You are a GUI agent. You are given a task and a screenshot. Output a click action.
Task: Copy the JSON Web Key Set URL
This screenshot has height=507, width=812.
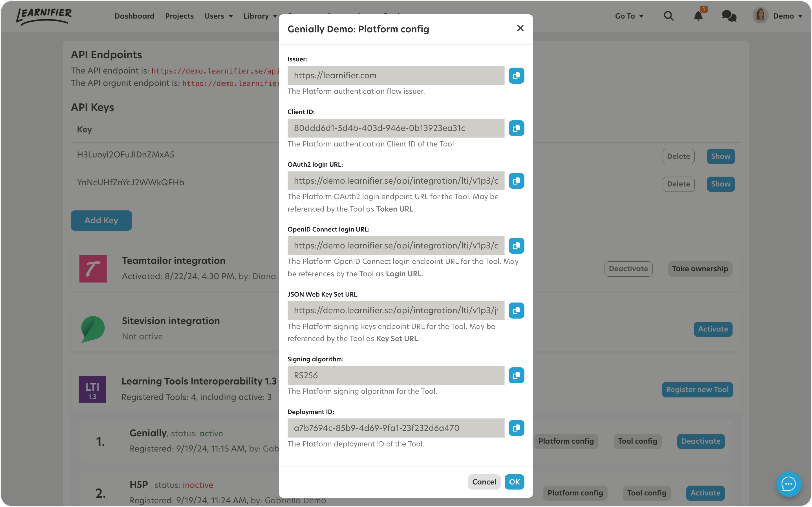coord(516,311)
